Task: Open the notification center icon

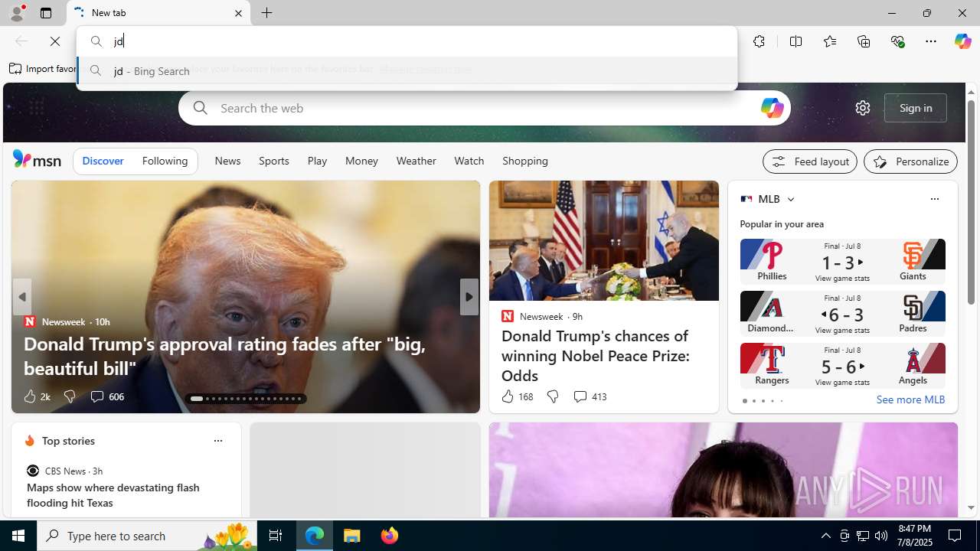Action: click(955, 536)
